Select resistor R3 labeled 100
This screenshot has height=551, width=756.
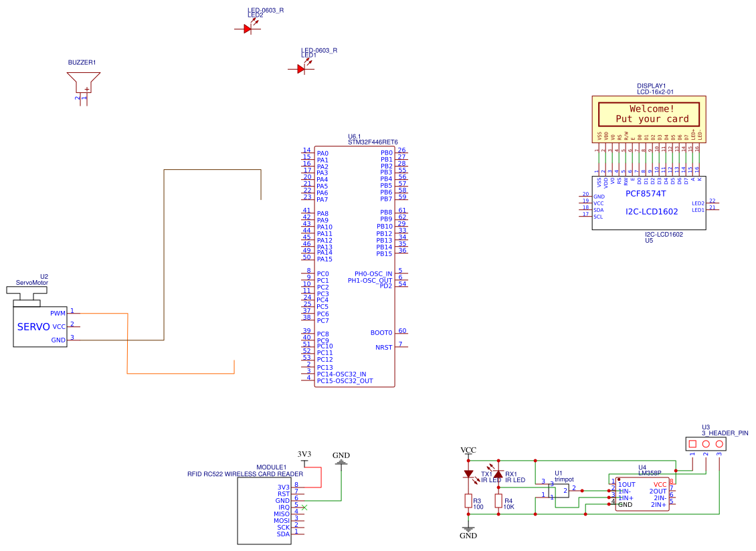[468, 502]
